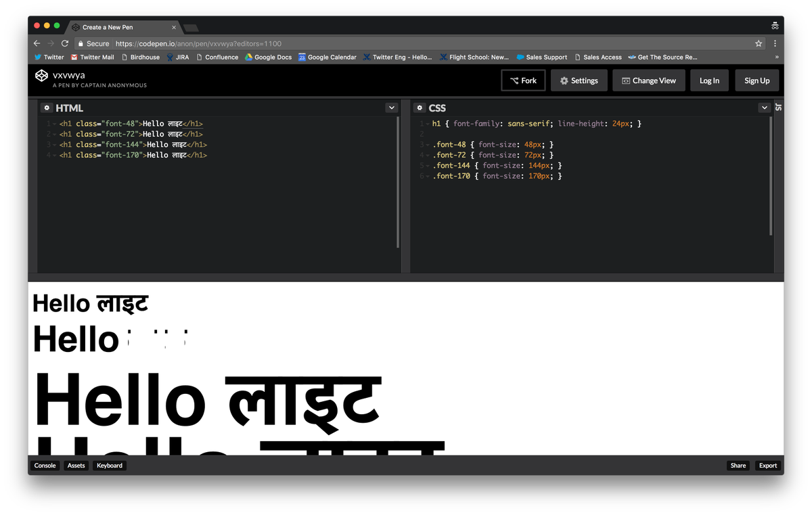The width and height of the screenshot is (812, 515).
Task: Open Sales Support bookmark
Action: tap(541, 58)
